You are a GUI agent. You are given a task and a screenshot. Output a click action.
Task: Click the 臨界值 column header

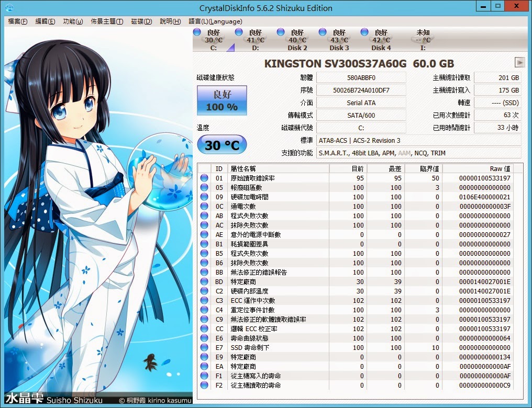point(424,168)
